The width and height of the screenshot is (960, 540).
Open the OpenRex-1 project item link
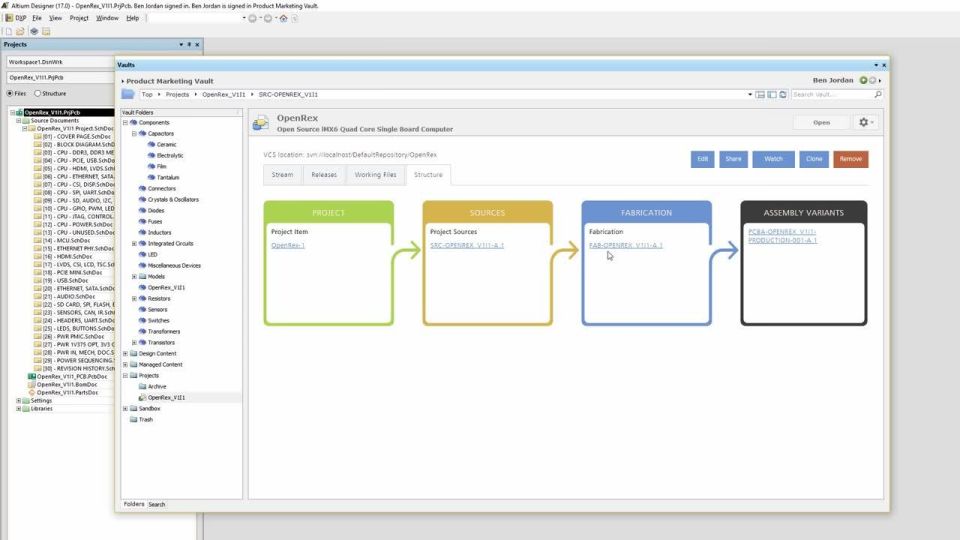pyautogui.click(x=288, y=246)
